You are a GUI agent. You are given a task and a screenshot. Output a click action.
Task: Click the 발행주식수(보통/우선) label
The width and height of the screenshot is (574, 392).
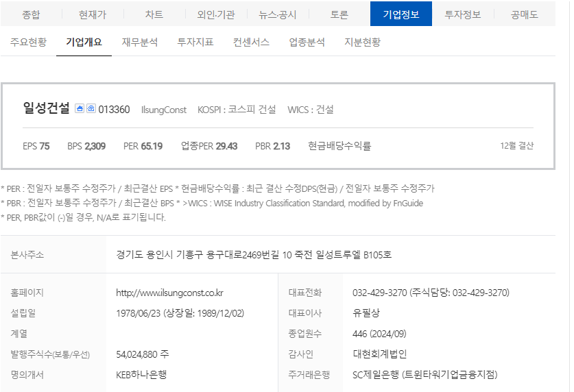pos(50,354)
